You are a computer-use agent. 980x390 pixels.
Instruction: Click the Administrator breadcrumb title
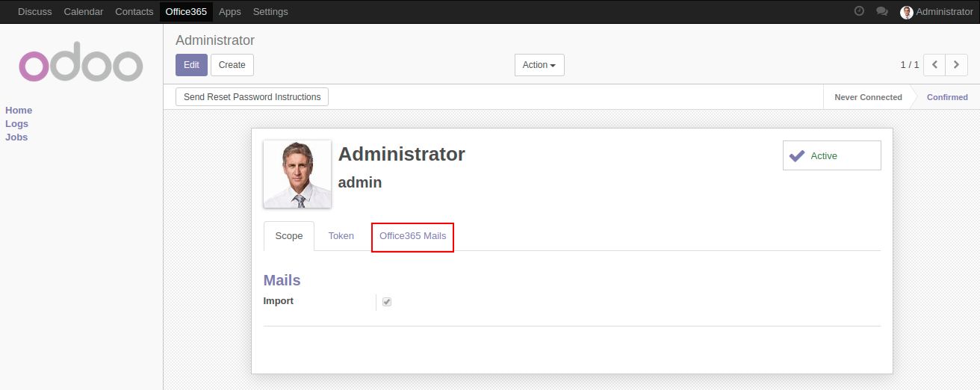[215, 40]
